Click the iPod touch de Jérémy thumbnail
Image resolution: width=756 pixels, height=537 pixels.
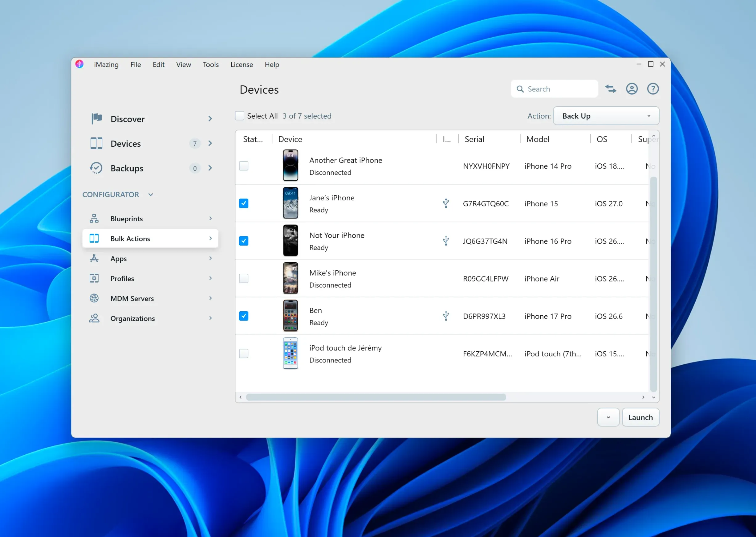coord(291,353)
